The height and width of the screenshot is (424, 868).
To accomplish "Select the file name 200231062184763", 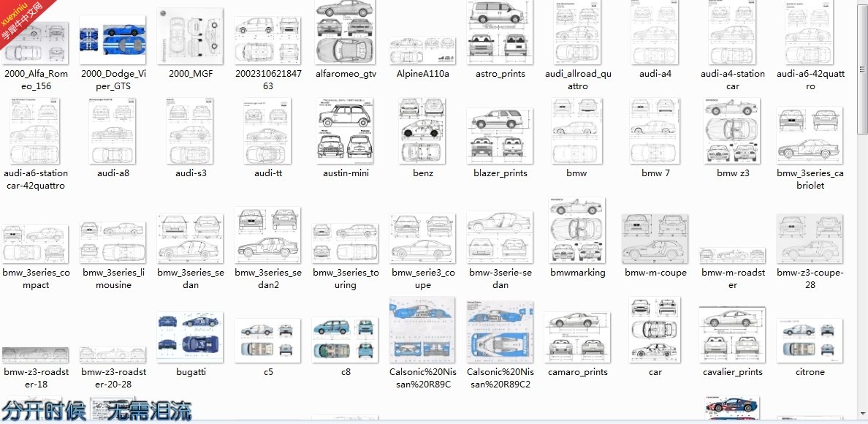I will (x=268, y=80).
